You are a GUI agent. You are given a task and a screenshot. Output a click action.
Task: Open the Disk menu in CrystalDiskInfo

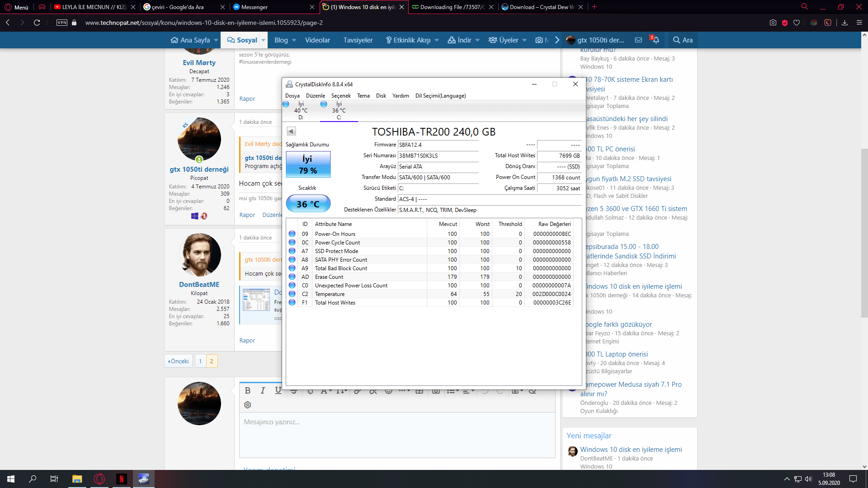[381, 96]
